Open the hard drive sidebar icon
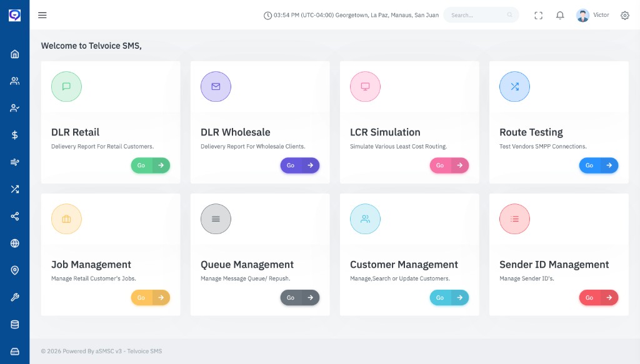Image resolution: width=640 pixels, height=364 pixels. (15, 352)
